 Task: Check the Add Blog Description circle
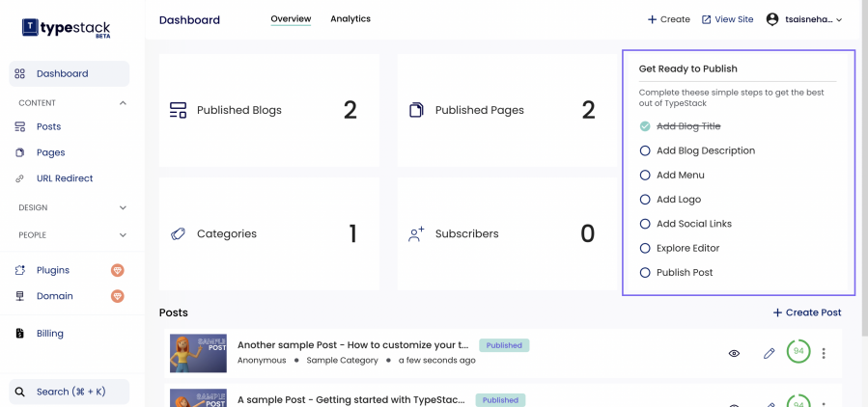pos(645,150)
